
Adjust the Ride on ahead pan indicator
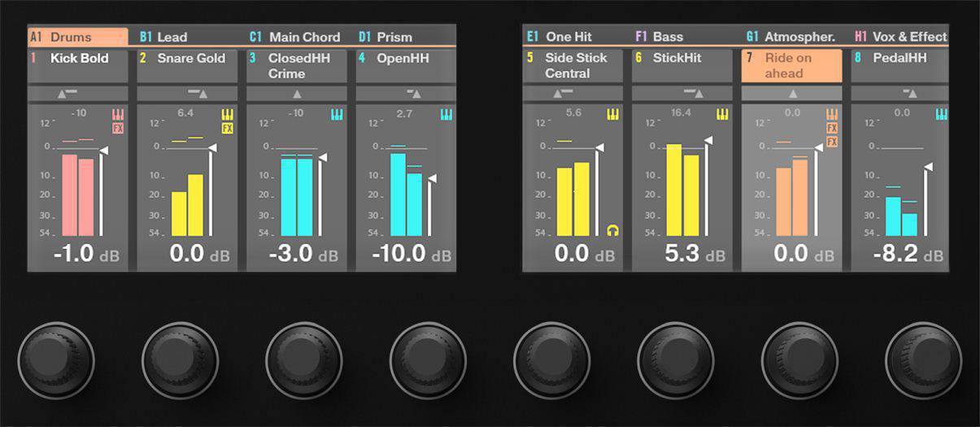[x=792, y=94]
